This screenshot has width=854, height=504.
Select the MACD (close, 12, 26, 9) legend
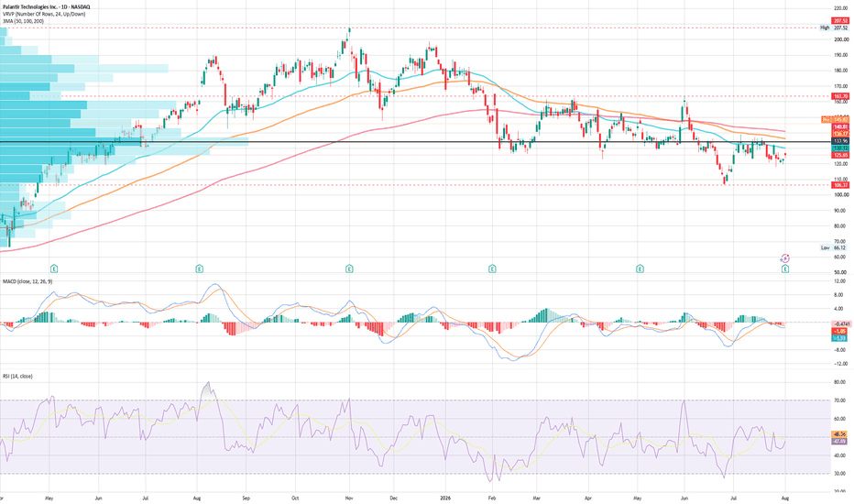point(27,281)
